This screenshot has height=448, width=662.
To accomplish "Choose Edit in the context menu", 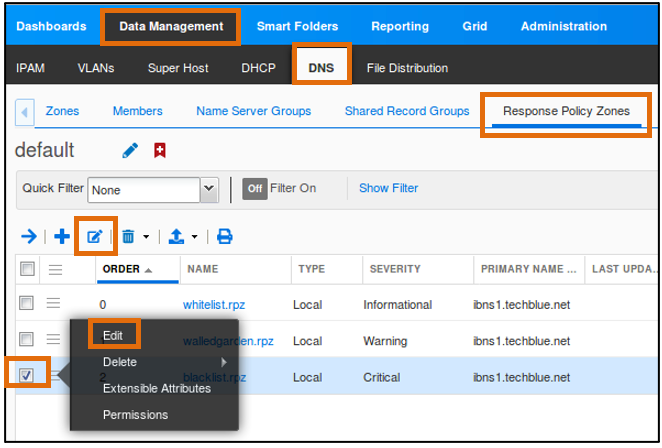I will tap(113, 336).
